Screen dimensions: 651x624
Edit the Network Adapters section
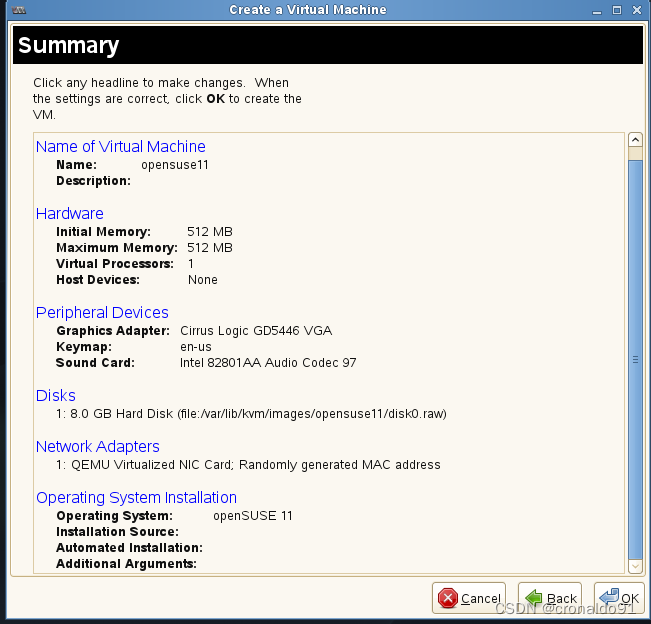(98, 447)
